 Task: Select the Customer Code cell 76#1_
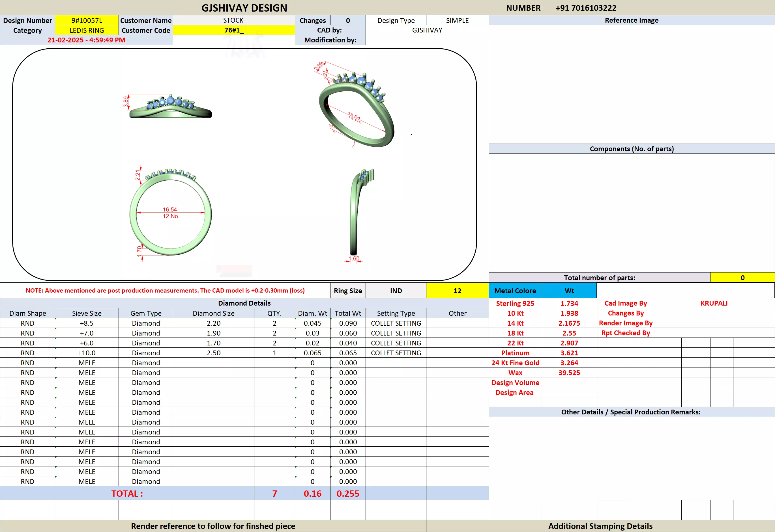coord(233,30)
